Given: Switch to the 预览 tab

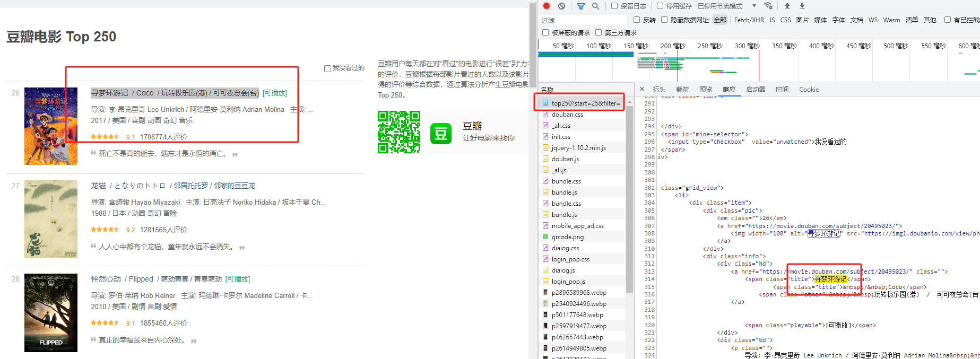Looking at the screenshot, I should point(706,90).
